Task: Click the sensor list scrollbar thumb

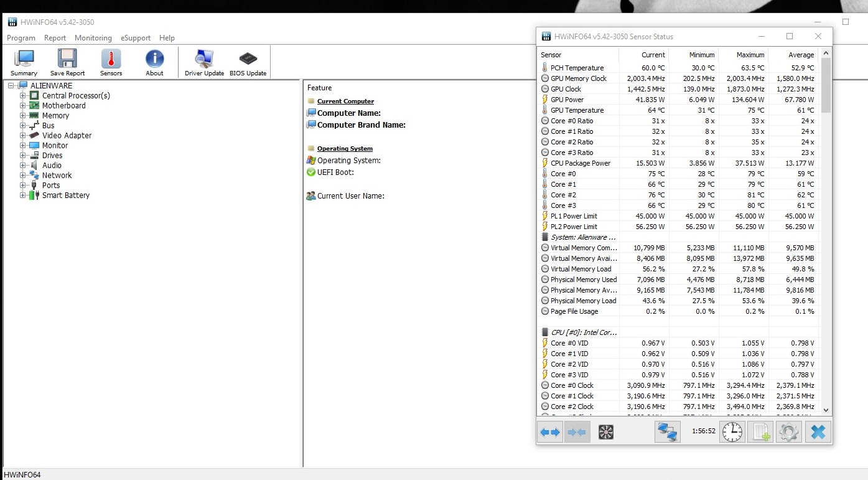Action: click(826, 85)
